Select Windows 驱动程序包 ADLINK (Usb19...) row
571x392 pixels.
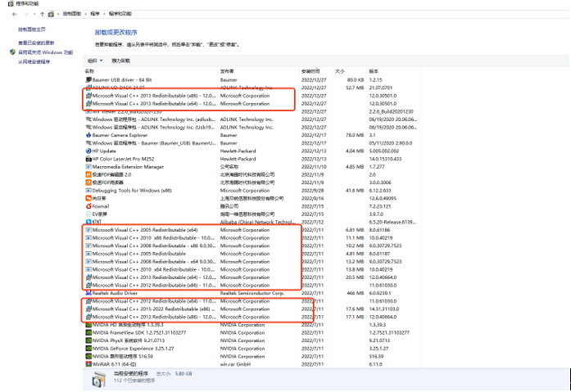(x=252, y=128)
